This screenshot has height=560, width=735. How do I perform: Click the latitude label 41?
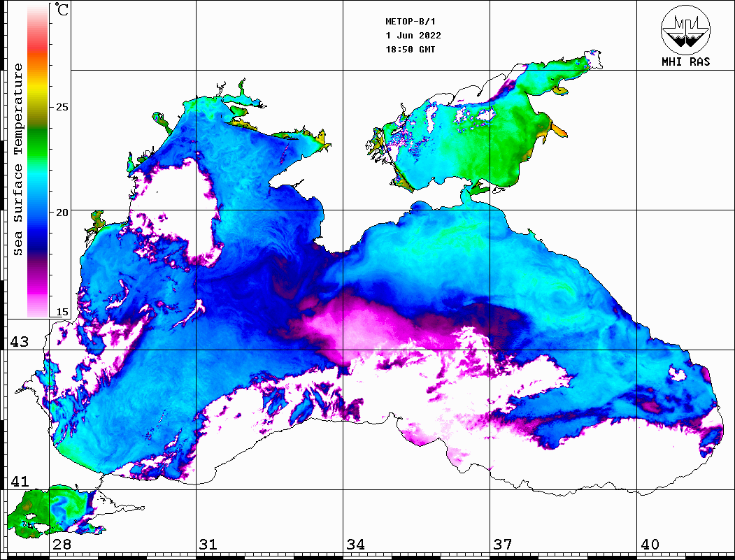(x=19, y=481)
